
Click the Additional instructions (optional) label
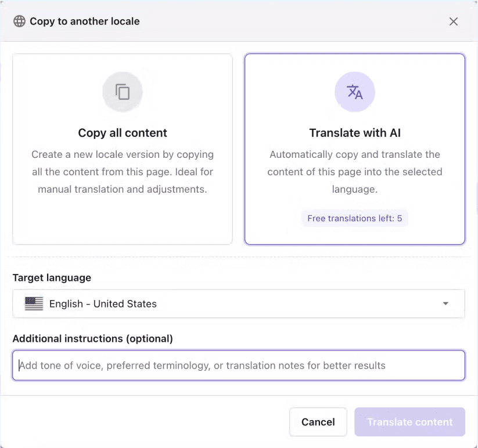click(x=93, y=339)
